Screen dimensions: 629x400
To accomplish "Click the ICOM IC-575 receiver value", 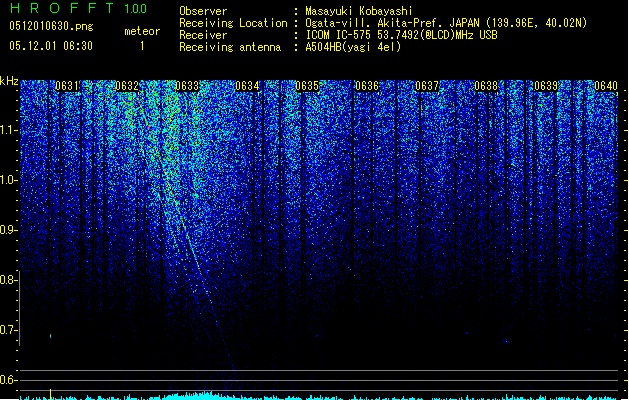I will [x=402, y=35].
